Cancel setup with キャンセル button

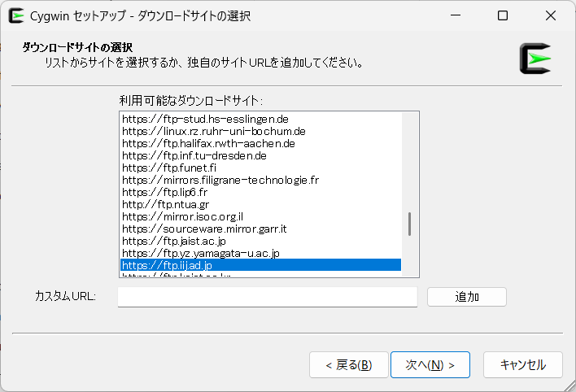tap(523, 365)
